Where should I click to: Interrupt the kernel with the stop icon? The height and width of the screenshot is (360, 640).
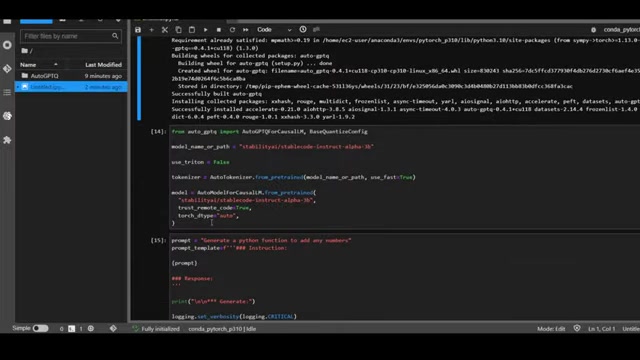pos(219,30)
